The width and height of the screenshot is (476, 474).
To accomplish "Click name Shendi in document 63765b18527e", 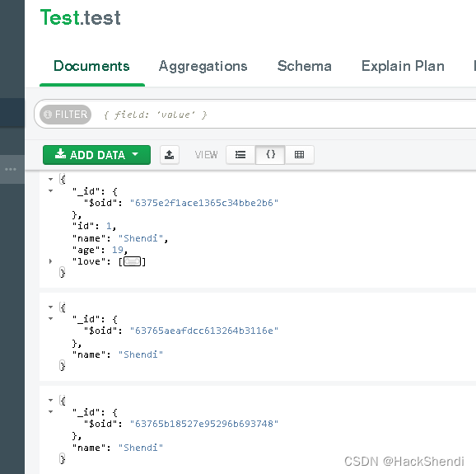I will pyautogui.click(x=141, y=448).
